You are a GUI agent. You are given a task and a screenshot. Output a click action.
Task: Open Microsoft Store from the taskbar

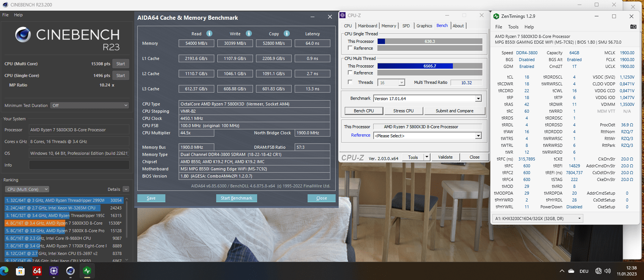(20, 271)
